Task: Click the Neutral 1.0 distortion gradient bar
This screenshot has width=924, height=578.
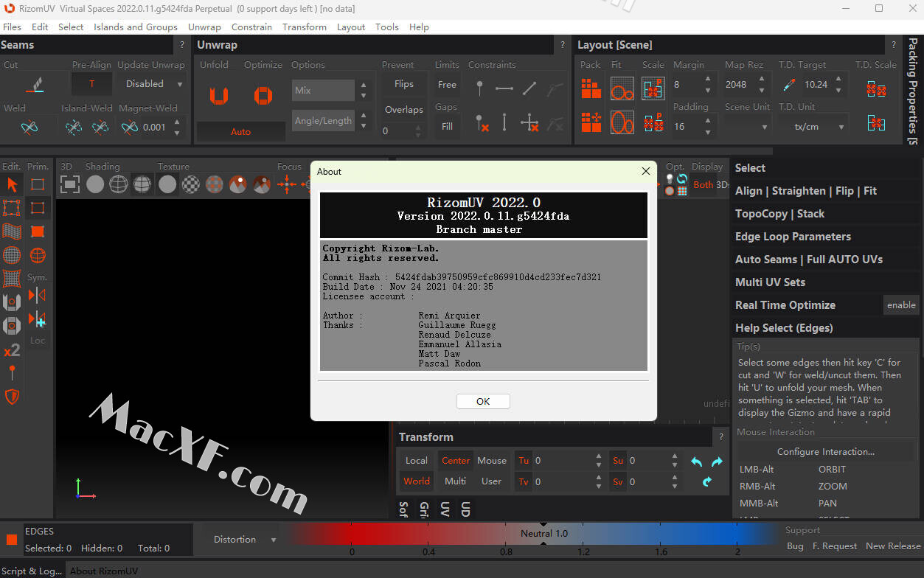Action: [543, 533]
